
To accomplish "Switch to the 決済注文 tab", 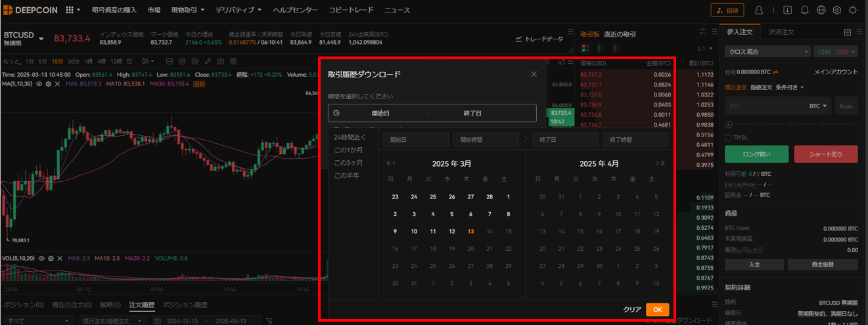I will click(x=781, y=32).
